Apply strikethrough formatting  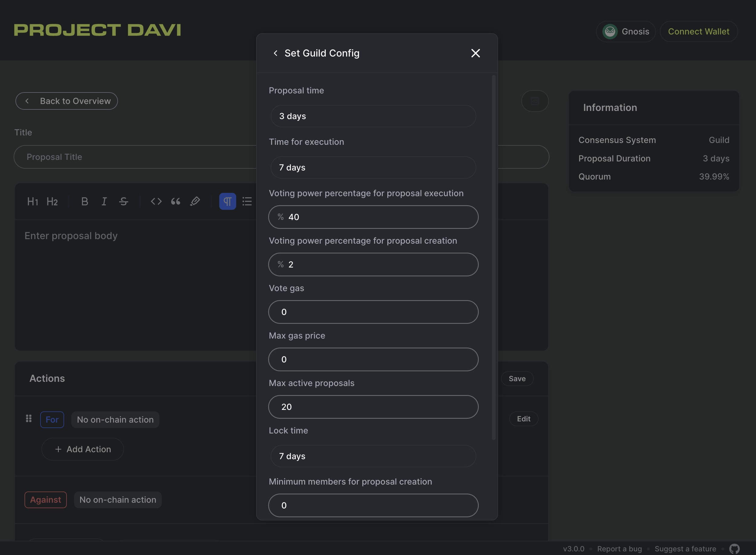tap(124, 201)
